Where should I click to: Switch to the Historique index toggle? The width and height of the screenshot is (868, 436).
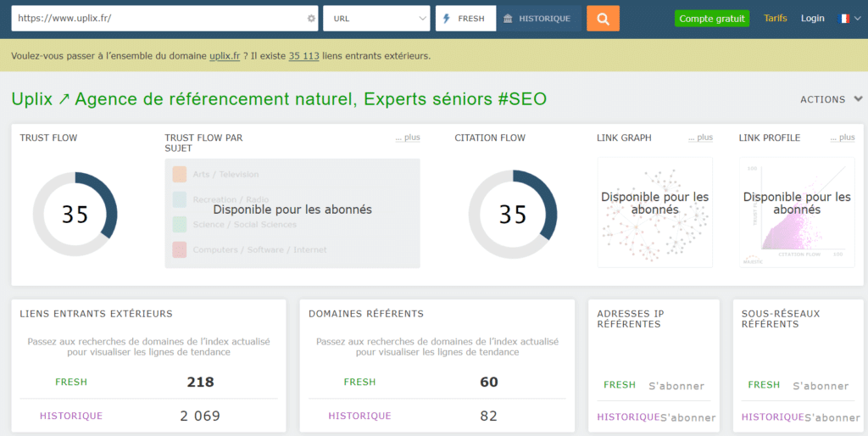(x=538, y=19)
